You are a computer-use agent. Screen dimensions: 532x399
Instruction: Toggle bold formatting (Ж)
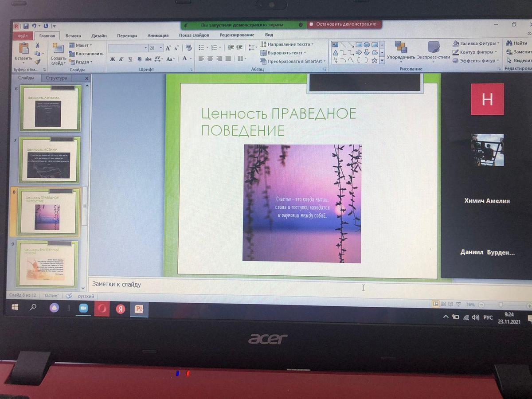tap(113, 59)
